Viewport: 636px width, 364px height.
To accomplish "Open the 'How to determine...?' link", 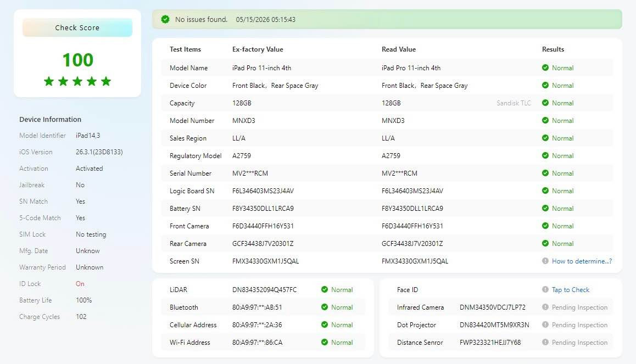I will click(582, 261).
